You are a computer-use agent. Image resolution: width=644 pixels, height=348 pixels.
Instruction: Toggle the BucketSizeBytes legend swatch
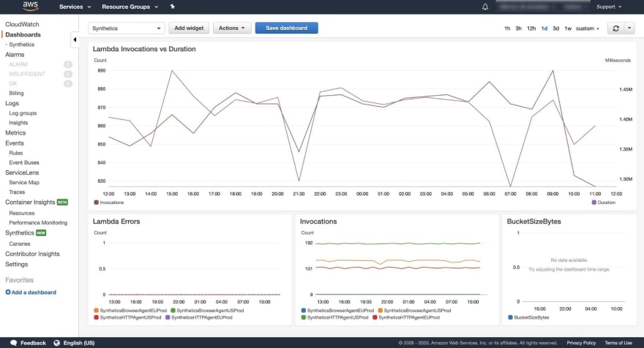click(x=510, y=317)
